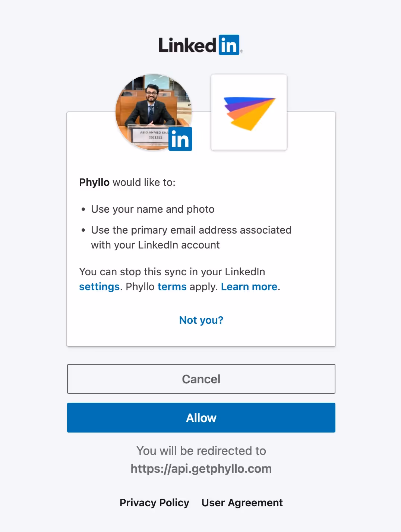
Task: Open the User Agreement
Action: tap(242, 503)
